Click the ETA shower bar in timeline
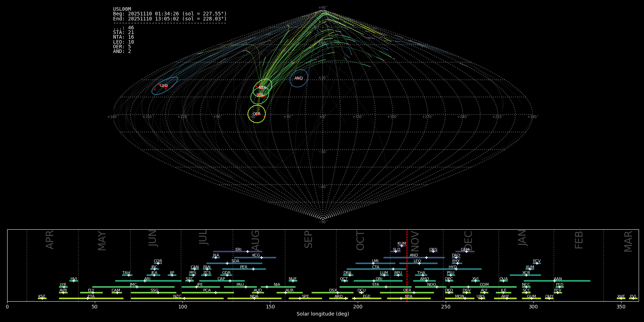Image resolution: width=644 pixels, height=322 pixels. click(x=91, y=298)
